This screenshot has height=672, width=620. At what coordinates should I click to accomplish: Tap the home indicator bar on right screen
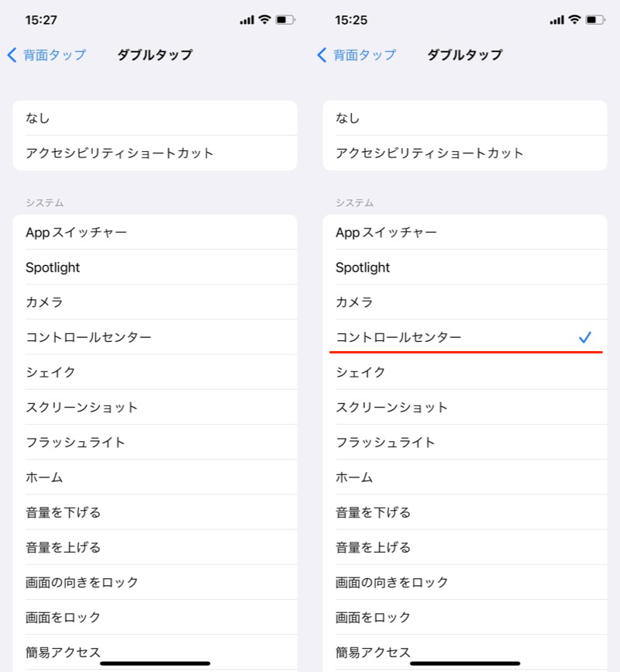pyautogui.click(x=465, y=663)
